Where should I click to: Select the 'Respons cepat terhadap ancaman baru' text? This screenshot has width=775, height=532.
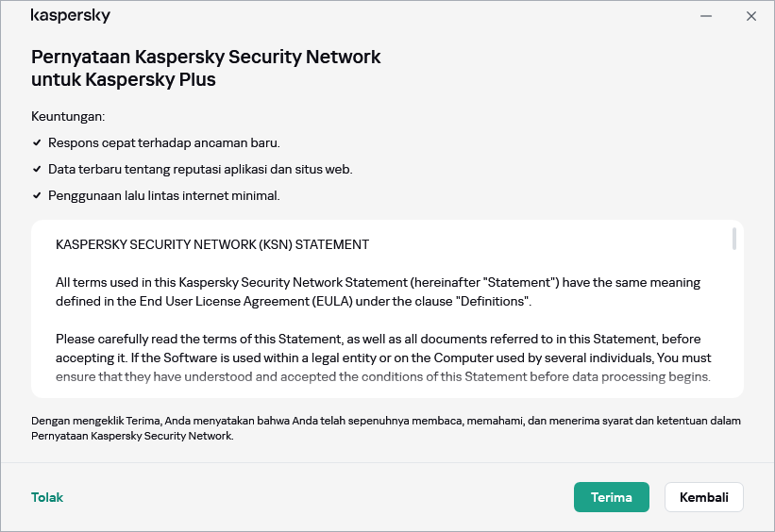click(x=164, y=142)
